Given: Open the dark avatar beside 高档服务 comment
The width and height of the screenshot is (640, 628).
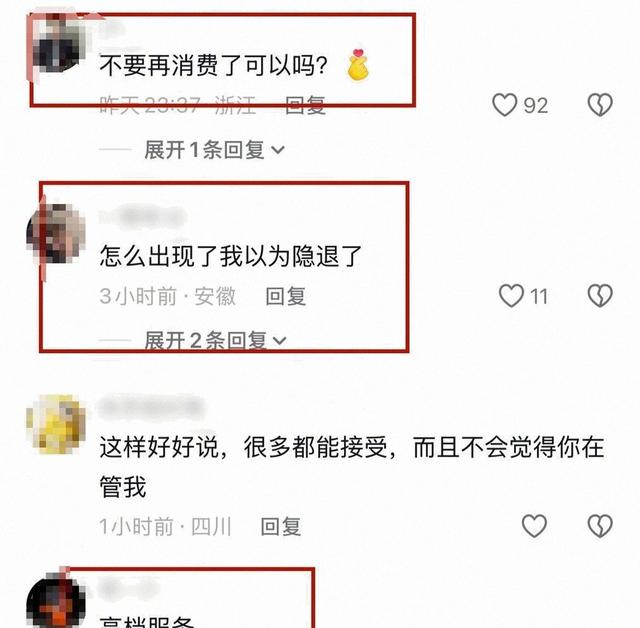Looking at the screenshot, I should click(x=56, y=601).
